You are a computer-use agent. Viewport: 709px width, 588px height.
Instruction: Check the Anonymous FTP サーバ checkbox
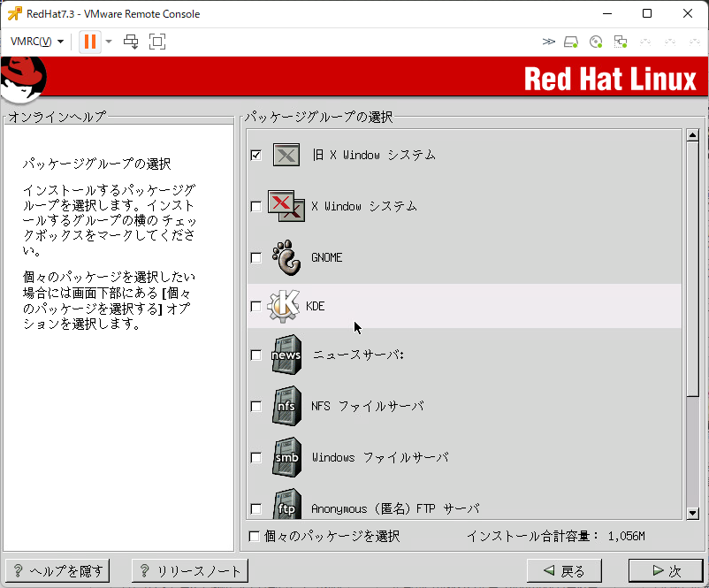click(255, 508)
